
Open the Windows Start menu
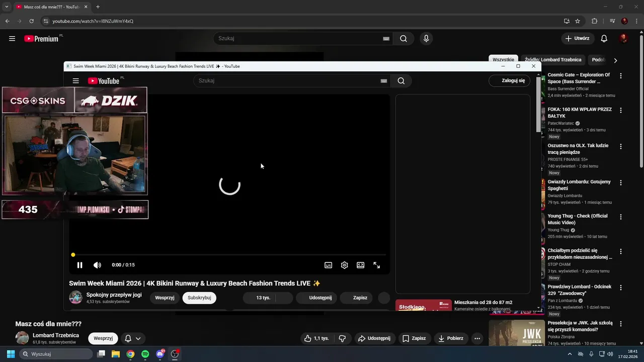coord(11,354)
